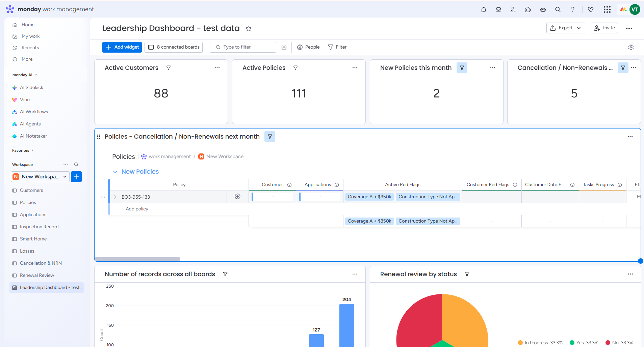Screen dimensions: 644x347
Task: Open the Workspace three-dot options
Action: click(x=66, y=165)
